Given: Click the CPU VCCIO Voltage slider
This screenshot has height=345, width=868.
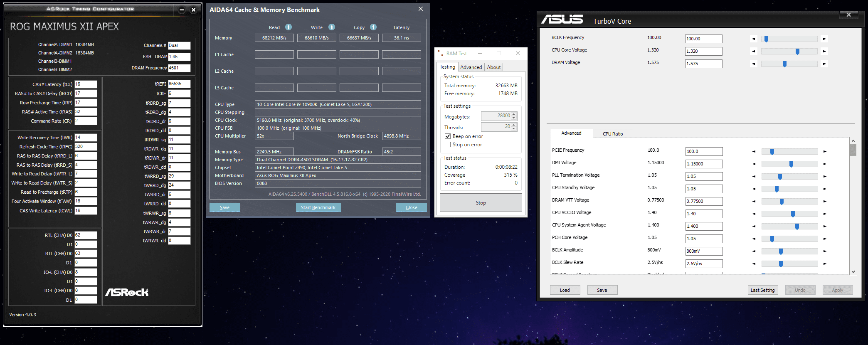Looking at the screenshot, I should click(789, 214).
